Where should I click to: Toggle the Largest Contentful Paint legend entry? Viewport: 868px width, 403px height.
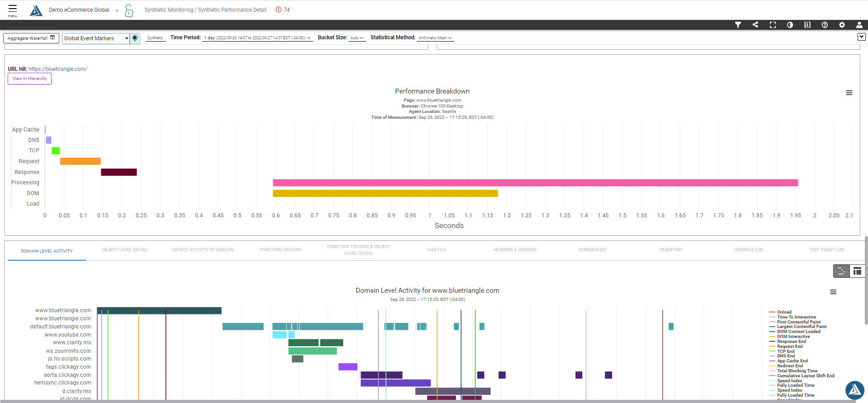[x=798, y=327]
